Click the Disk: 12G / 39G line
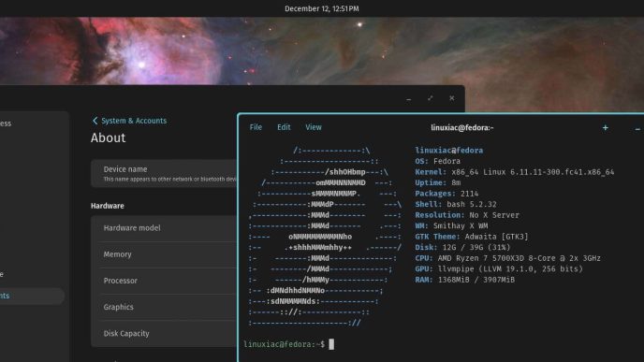 coord(462,247)
